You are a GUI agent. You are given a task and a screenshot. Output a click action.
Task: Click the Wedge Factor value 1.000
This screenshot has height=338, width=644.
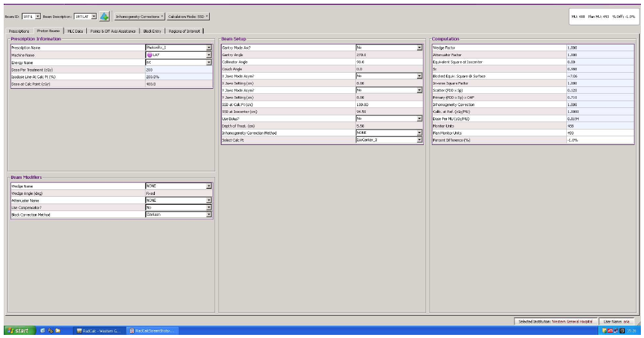pyautogui.click(x=600, y=47)
